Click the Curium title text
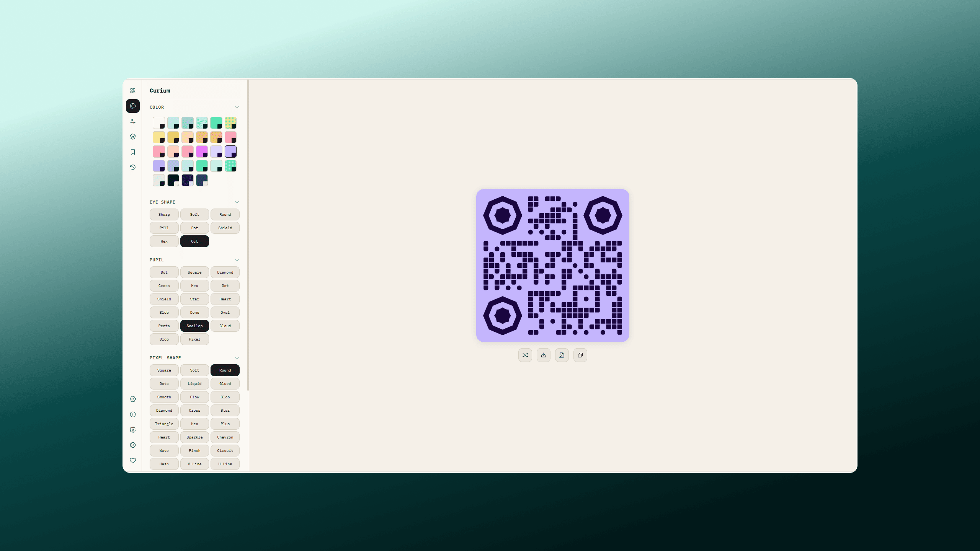 pyautogui.click(x=160, y=91)
